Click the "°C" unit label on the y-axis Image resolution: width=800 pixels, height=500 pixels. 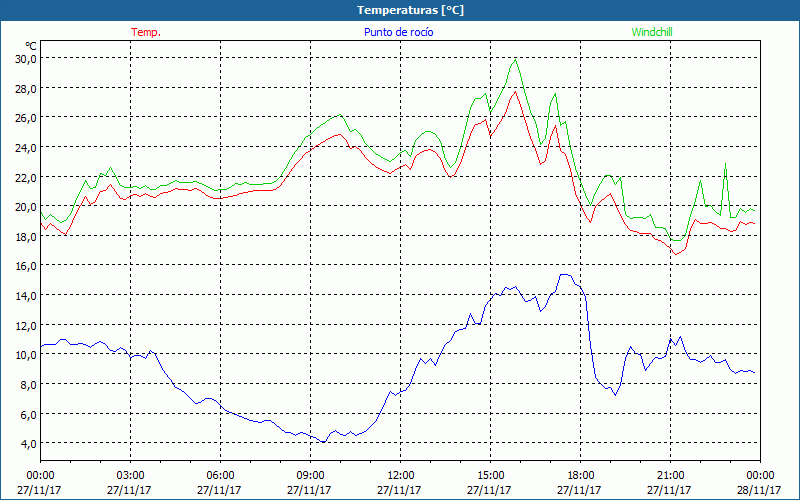[x=31, y=46]
